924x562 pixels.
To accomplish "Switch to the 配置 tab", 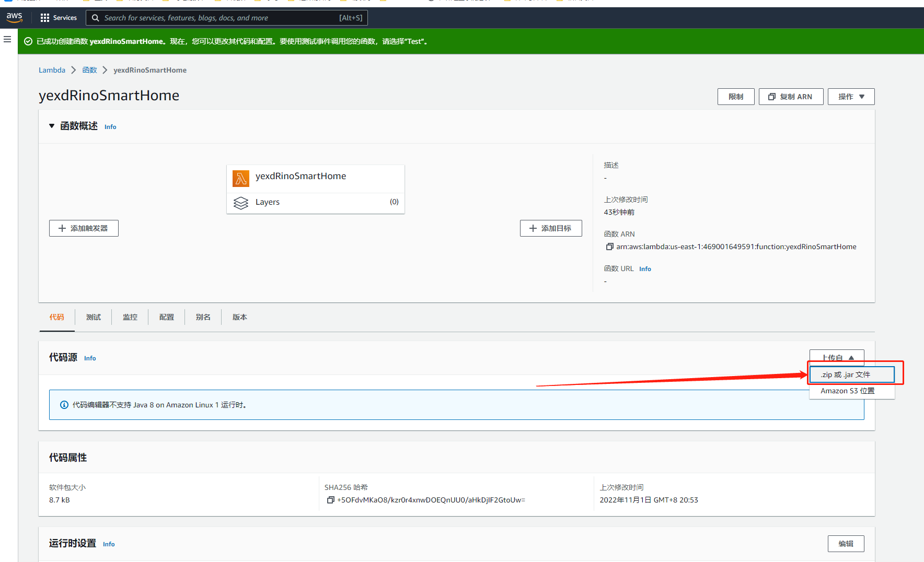I will pos(167,317).
